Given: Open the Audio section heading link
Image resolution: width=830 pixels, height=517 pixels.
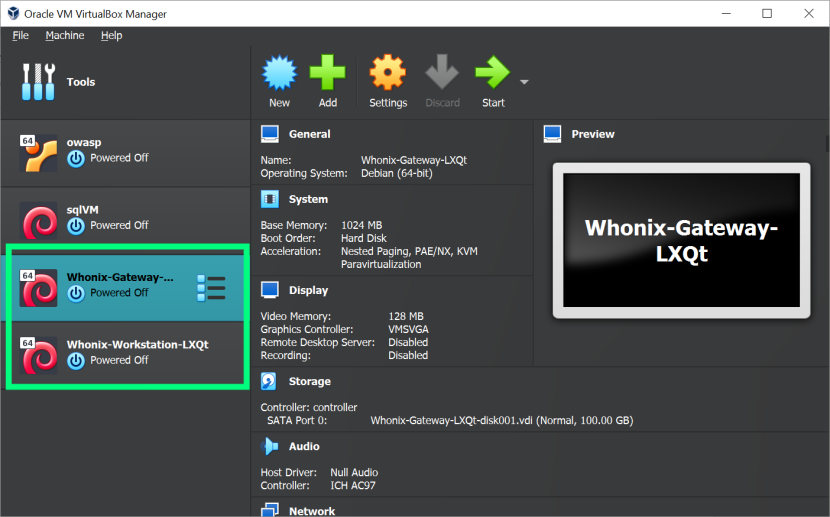Looking at the screenshot, I should [304, 447].
